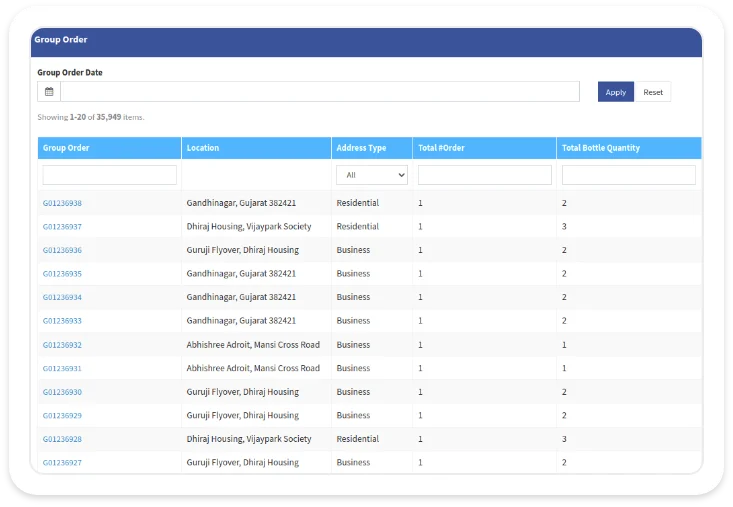Select the location in the G01236932 row

tap(253, 345)
